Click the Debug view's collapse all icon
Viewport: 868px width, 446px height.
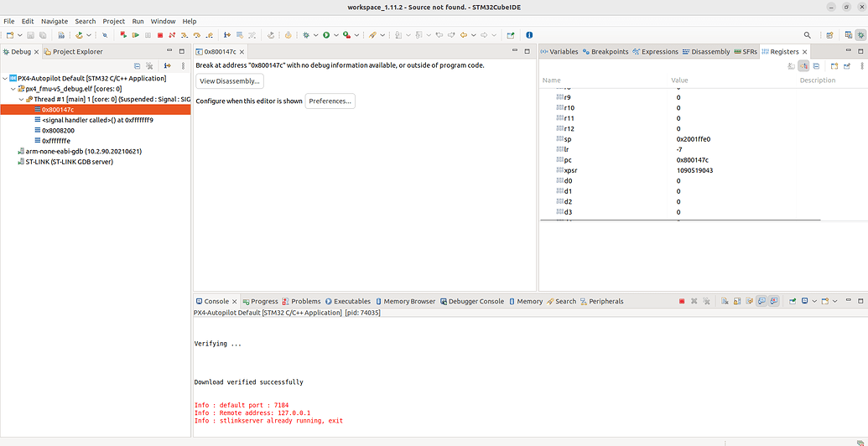click(138, 66)
